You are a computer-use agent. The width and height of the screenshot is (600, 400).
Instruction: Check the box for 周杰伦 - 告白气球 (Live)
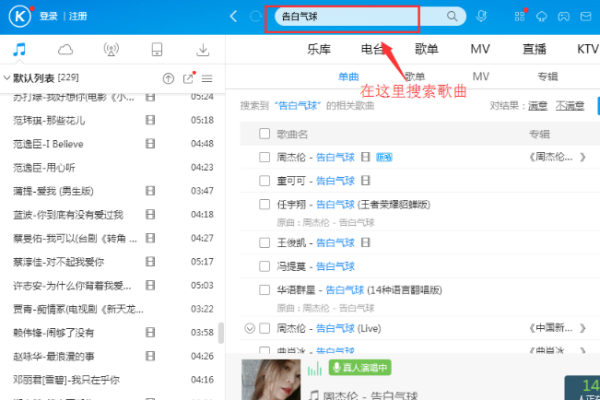264,328
